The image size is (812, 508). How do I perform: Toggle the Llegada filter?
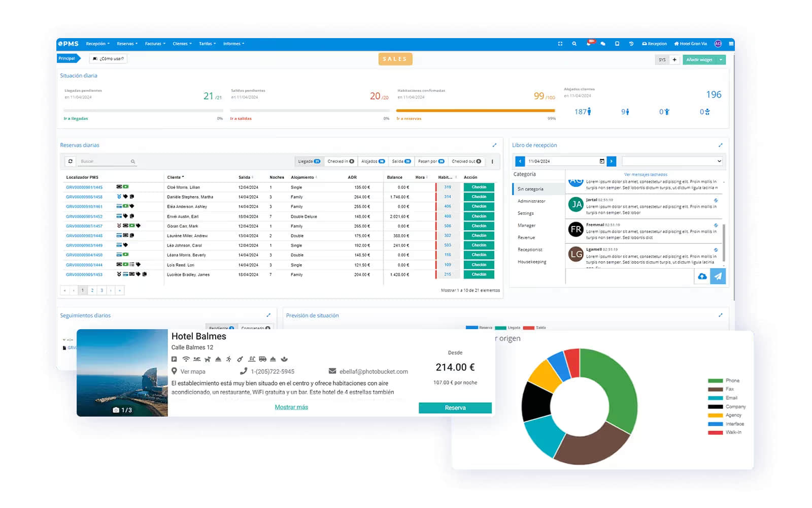[309, 161]
